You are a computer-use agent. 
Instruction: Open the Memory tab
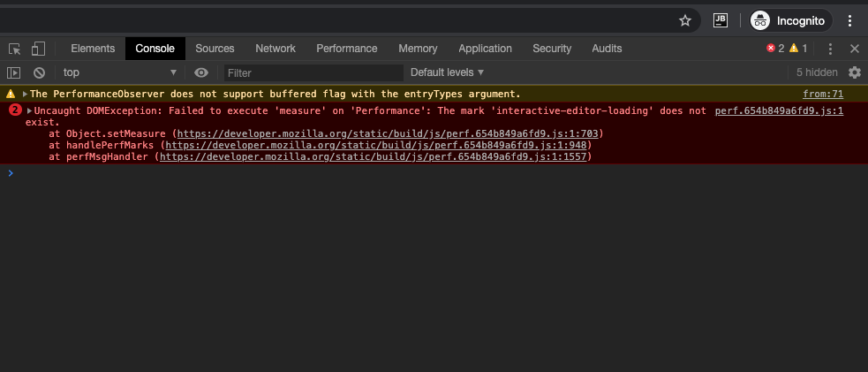(x=418, y=49)
